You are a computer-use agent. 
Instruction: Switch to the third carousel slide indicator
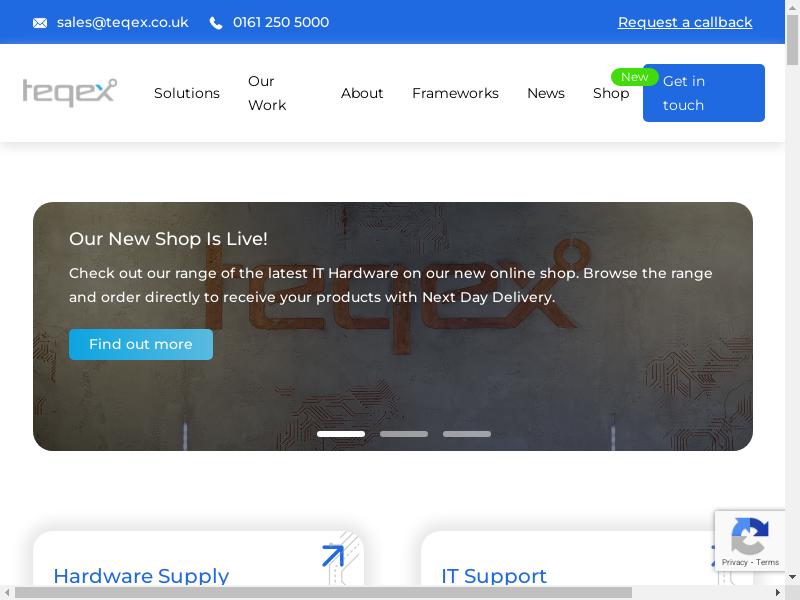point(467,434)
